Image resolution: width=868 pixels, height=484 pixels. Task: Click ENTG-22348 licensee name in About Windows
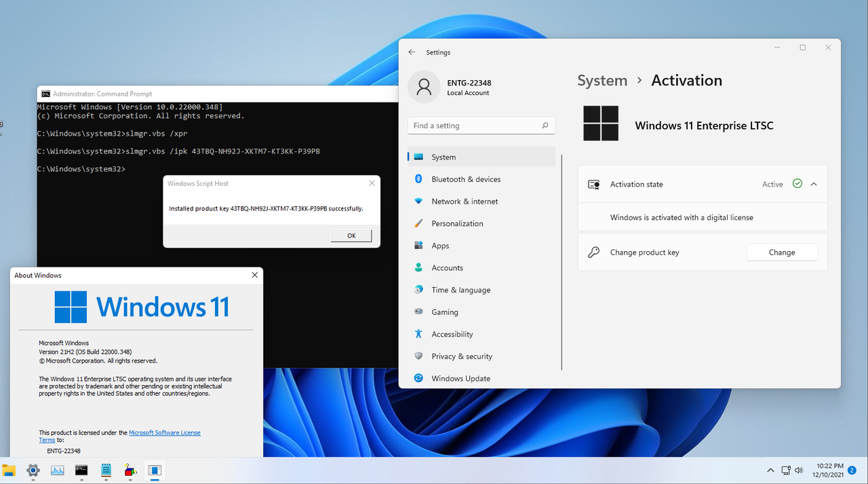pyautogui.click(x=64, y=451)
